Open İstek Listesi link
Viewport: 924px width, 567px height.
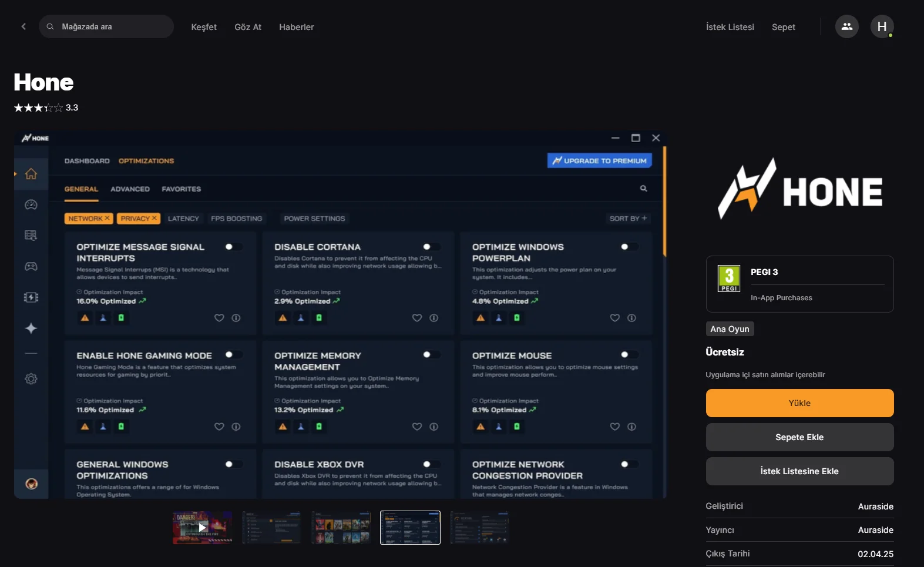coord(730,27)
